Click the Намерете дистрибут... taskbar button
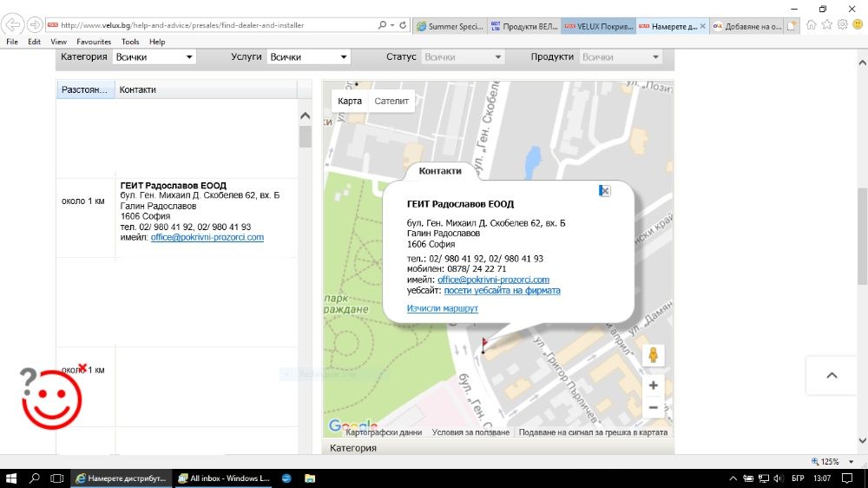Image resolution: width=868 pixels, height=488 pixels. click(x=121, y=478)
